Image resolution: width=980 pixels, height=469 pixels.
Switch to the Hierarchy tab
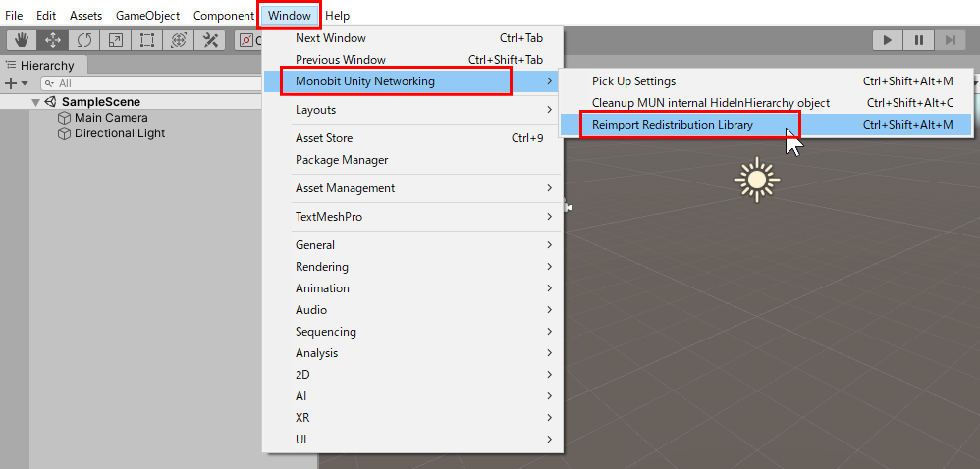pyautogui.click(x=40, y=65)
